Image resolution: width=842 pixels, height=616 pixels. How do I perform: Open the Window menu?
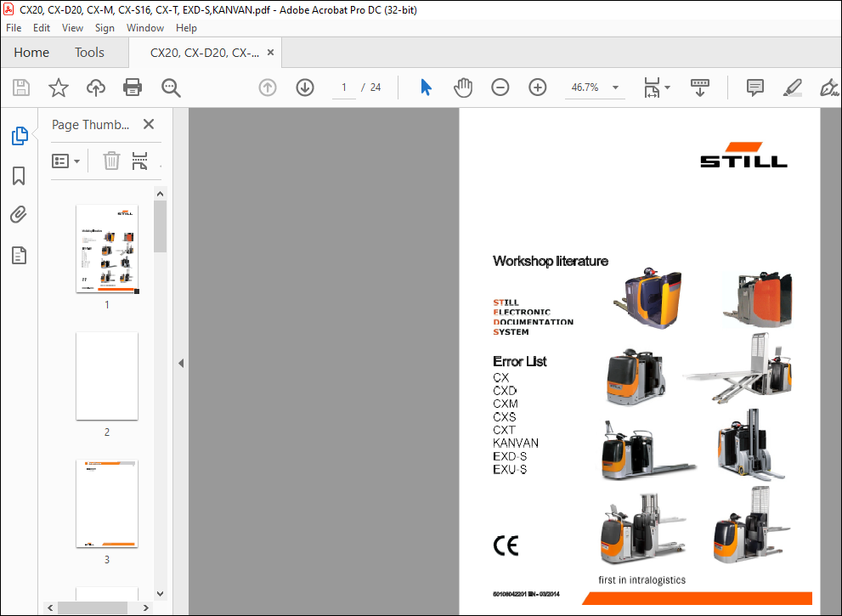click(145, 28)
